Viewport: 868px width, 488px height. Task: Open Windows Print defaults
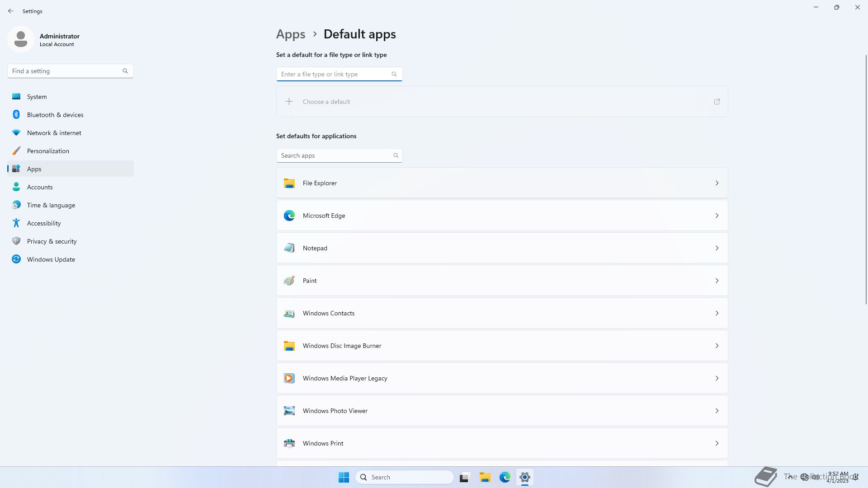coord(502,443)
